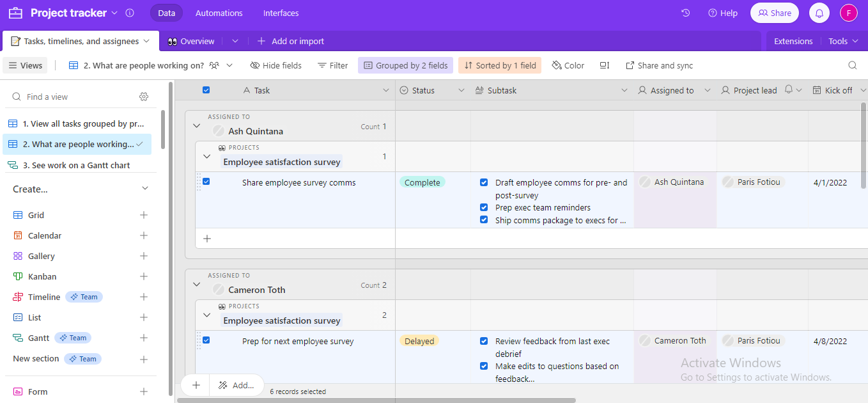The height and width of the screenshot is (403, 868).
Task: Click the search magnifier in the view bar
Action: [852, 65]
